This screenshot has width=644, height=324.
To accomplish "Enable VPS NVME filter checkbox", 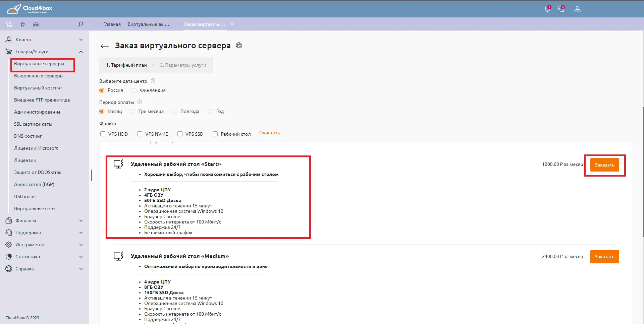I will [140, 134].
